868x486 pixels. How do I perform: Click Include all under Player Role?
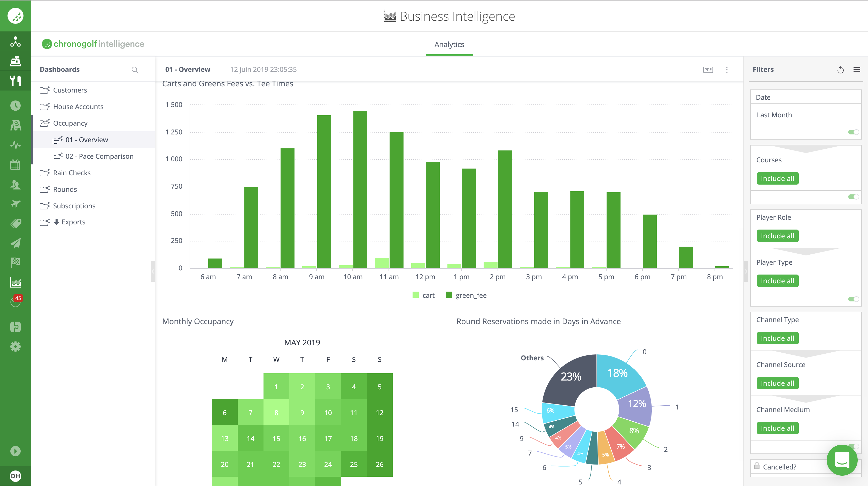pyautogui.click(x=777, y=236)
